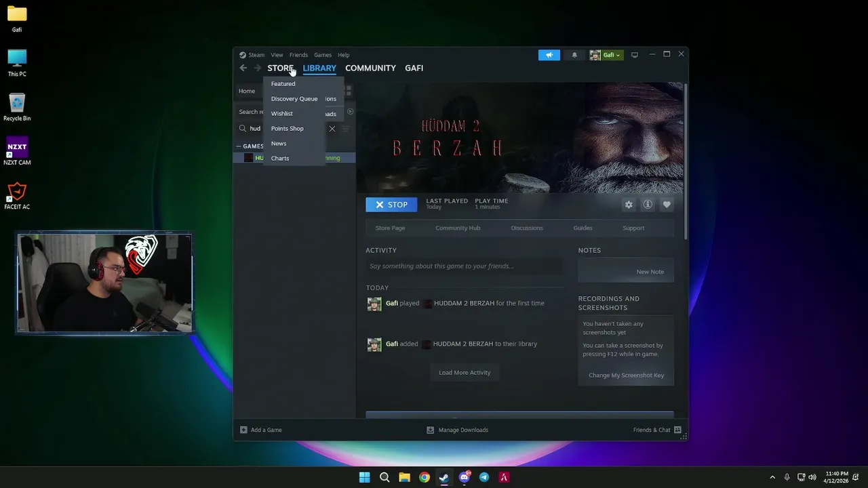Screen dimensions: 868x488
Task: Open the Games menu
Action: tap(323, 55)
